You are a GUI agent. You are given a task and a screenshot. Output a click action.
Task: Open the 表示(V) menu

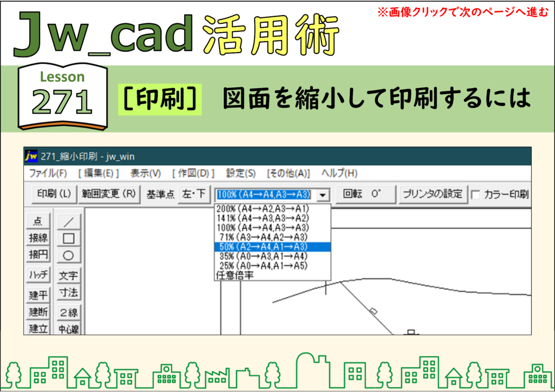[x=145, y=173]
